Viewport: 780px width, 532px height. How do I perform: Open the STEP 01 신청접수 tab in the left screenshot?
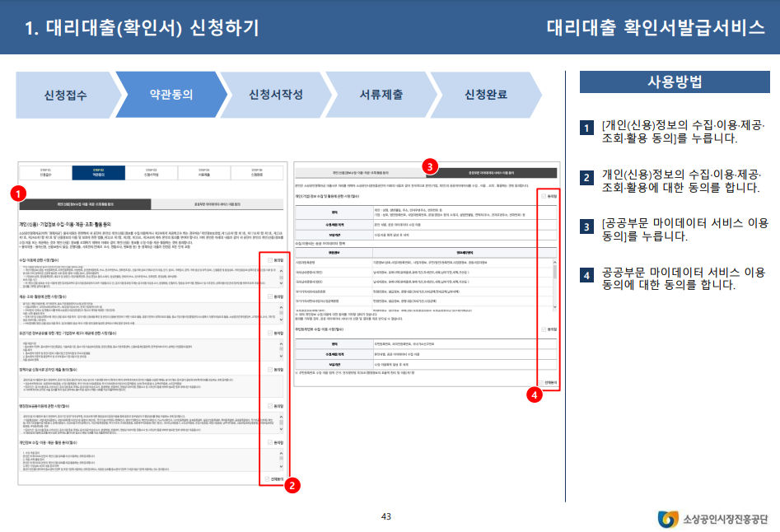point(46,172)
